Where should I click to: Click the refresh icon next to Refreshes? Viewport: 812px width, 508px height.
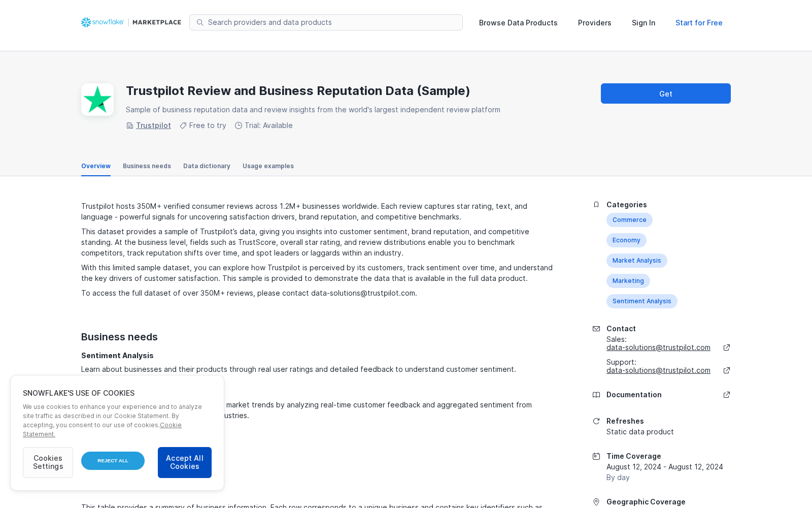coord(596,421)
